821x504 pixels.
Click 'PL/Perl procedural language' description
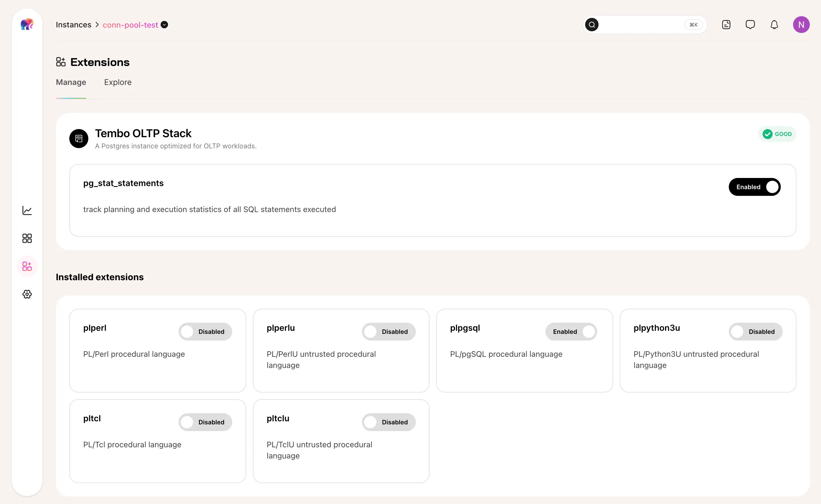pos(134,354)
